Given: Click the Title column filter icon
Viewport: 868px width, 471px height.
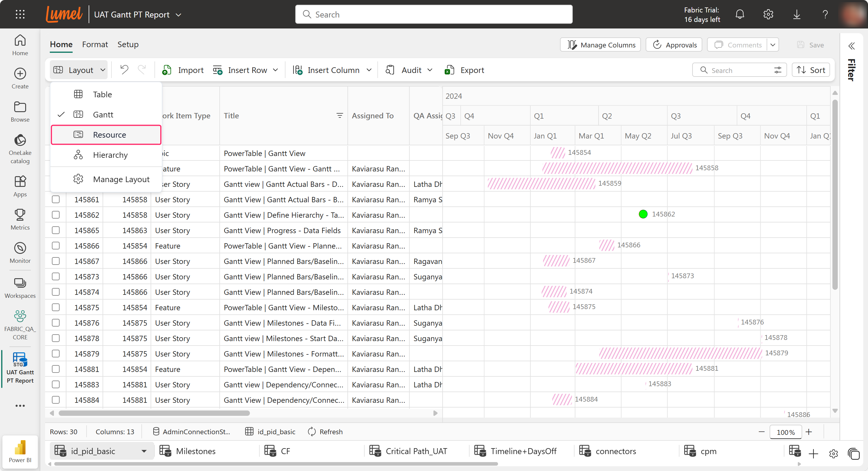Looking at the screenshot, I should point(340,116).
